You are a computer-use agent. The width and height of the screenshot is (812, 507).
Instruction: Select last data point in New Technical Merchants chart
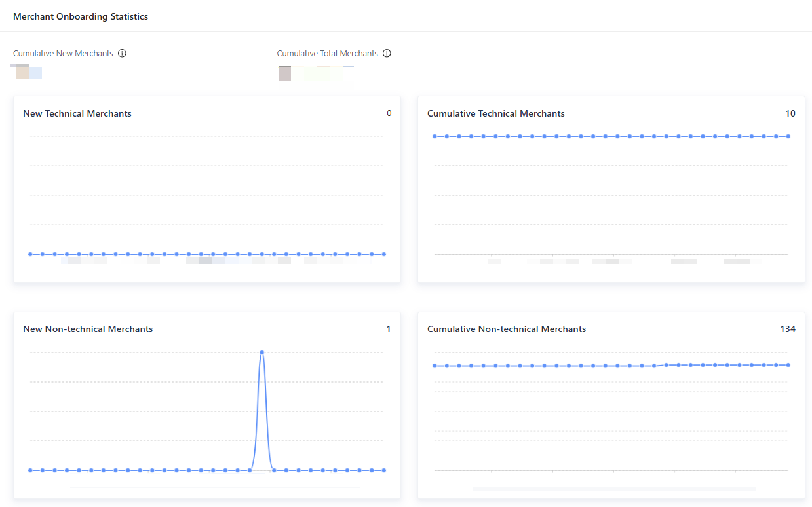tap(384, 254)
